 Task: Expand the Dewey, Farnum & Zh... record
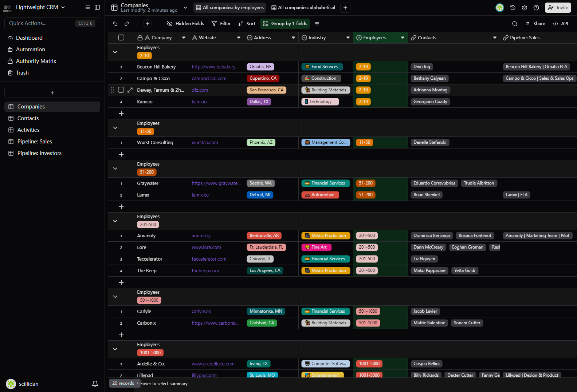[130, 90]
